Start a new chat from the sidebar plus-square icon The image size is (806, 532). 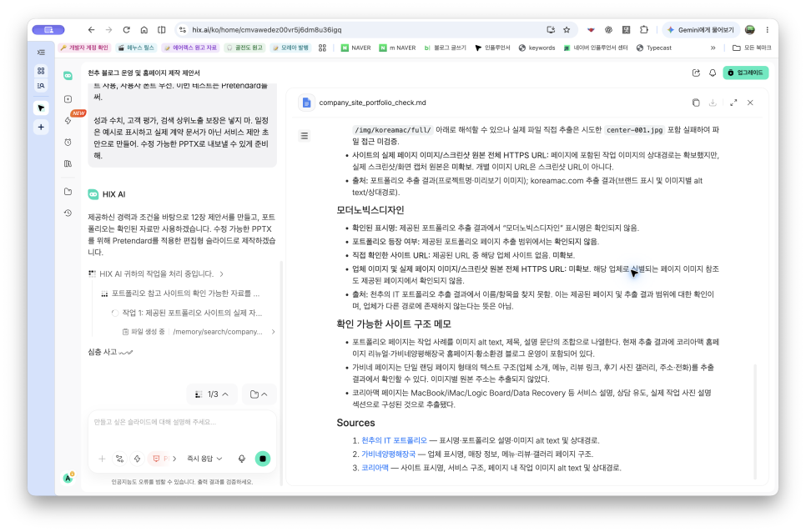click(68, 99)
